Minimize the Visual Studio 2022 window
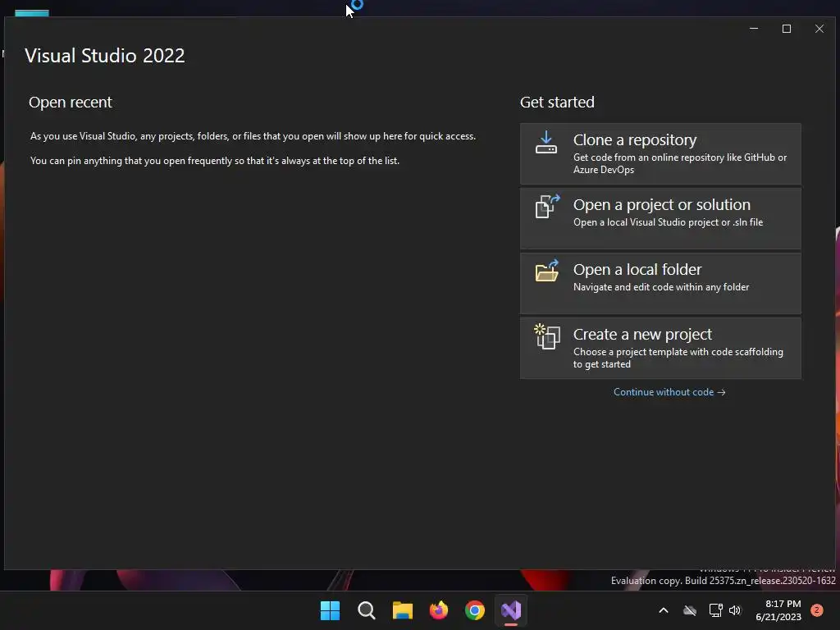The height and width of the screenshot is (630, 840). click(x=754, y=29)
